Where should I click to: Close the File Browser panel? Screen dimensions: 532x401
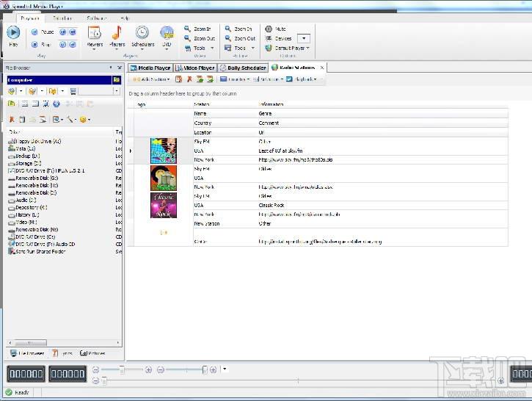pos(120,68)
